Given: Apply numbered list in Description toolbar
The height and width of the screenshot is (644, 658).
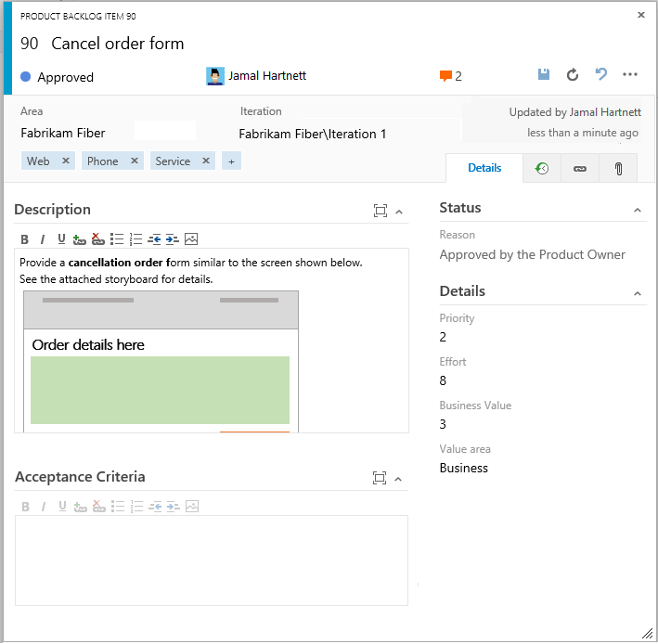Looking at the screenshot, I should tap(135, 239).
